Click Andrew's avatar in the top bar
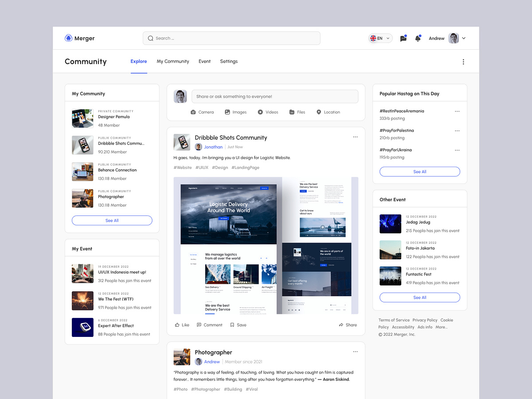Viewport: 532px width, 399px height. pyautogui.click(x=454, y=38)
